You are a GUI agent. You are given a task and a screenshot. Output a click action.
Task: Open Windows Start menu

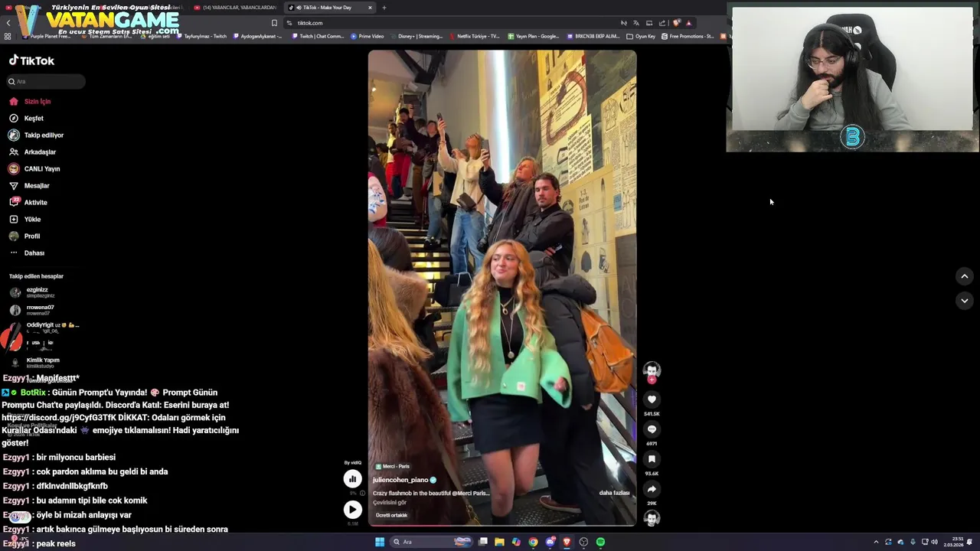tap(379, 542)
